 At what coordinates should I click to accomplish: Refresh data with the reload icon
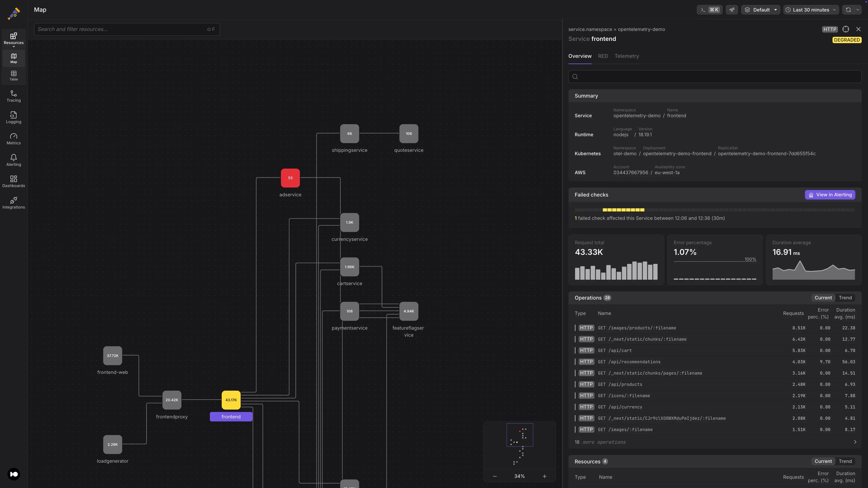(848, 9)
